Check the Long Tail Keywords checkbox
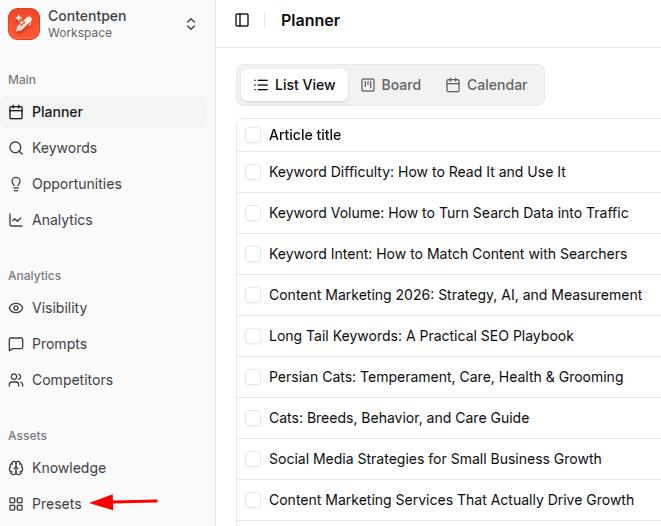The image size is (661, 526). tap(253, 336)
